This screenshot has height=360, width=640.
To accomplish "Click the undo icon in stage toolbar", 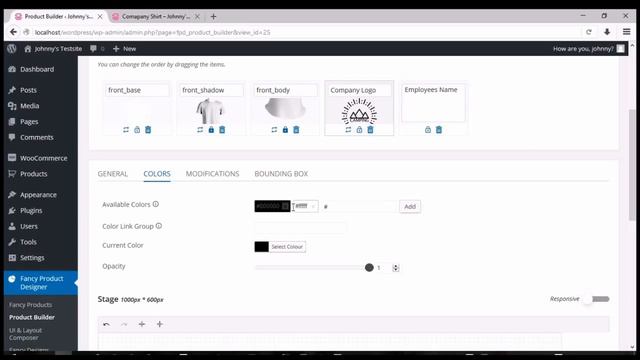I will click(107, 324).
